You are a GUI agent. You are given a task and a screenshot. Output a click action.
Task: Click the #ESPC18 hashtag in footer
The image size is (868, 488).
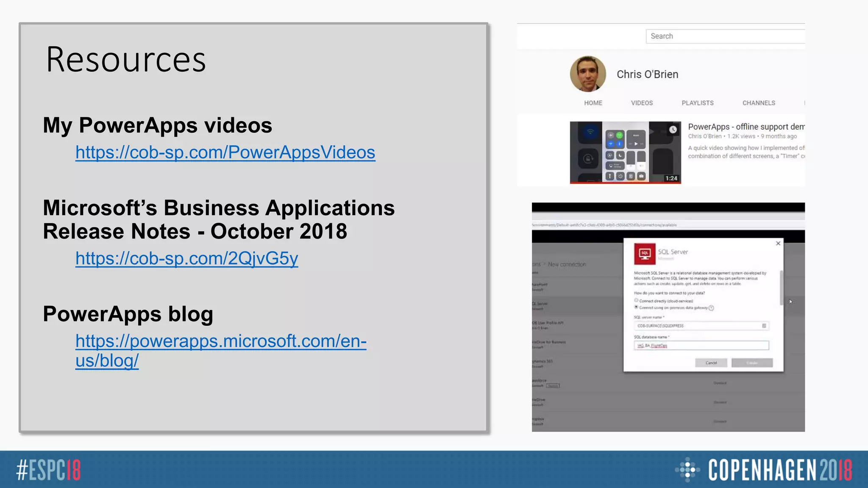click(48, 470)
